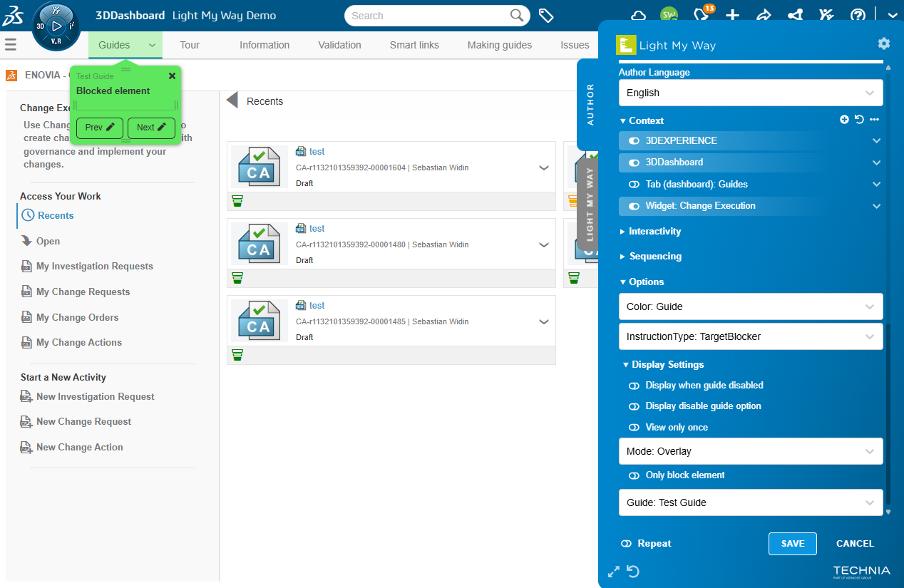The height and width of the screenshot is (588, 904).
Task: Click the search magnifier icon
Action: pyautogui.click(x=518, y=15)
